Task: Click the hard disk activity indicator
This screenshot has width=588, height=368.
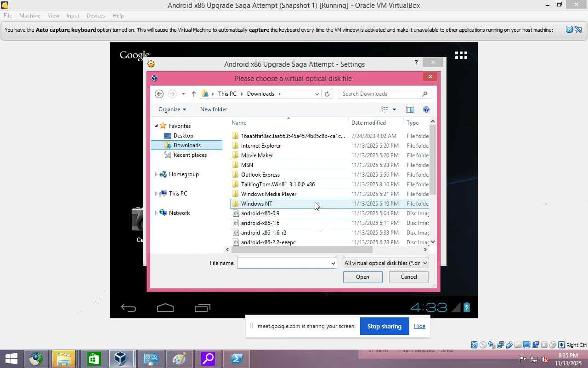Action: [474, 345]
